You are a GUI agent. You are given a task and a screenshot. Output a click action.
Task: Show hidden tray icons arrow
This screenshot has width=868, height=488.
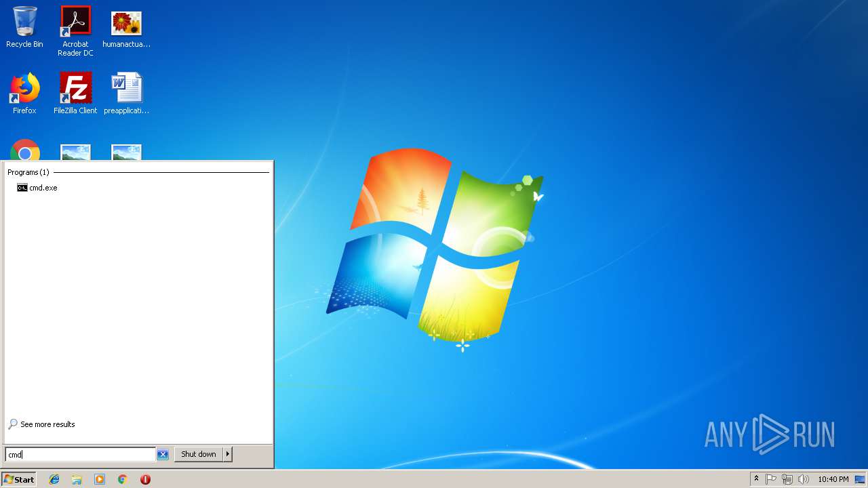[756, 479]
